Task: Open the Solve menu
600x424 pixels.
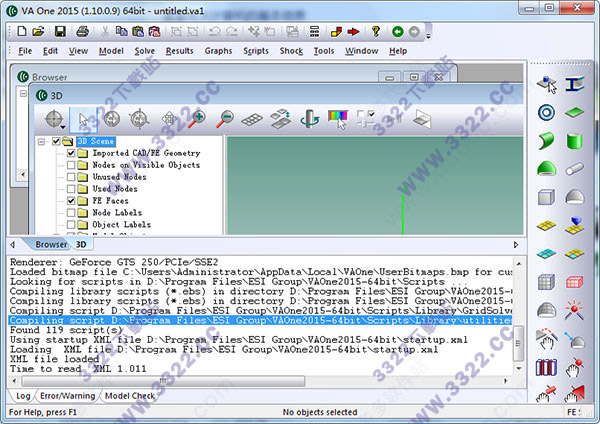Action: (144, 51)
